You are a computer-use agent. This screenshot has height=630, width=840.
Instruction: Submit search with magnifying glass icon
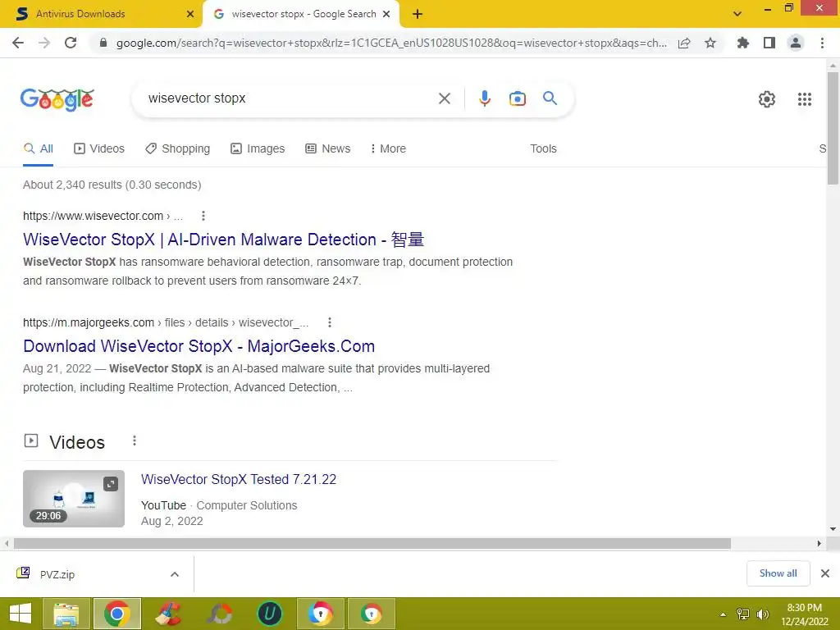(x=550, y=98)
